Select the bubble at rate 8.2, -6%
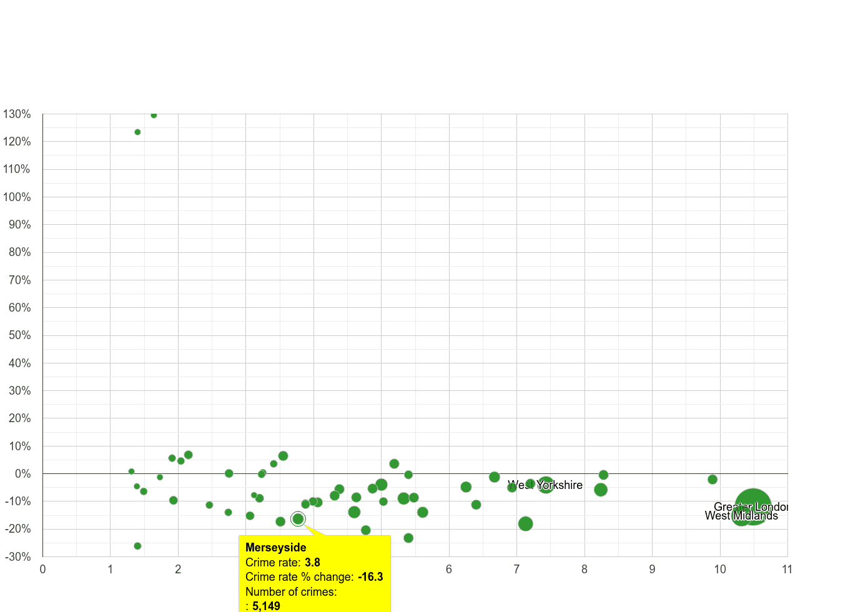Viewport: 868px width, 612px height. click(x=601, y=490)
